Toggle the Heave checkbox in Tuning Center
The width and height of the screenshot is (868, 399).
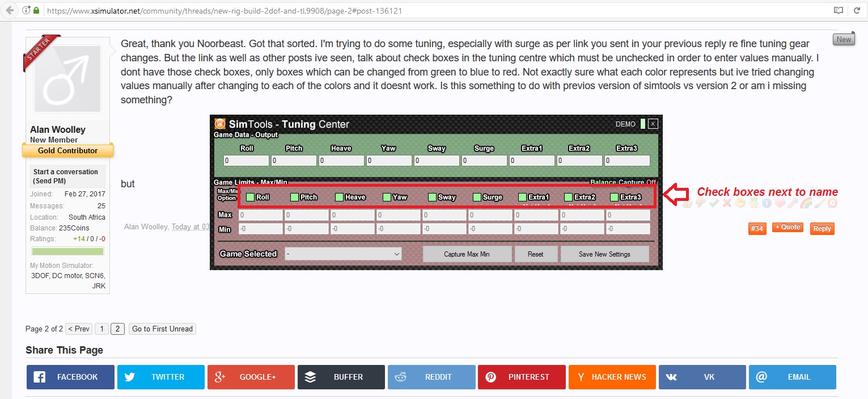339,197
